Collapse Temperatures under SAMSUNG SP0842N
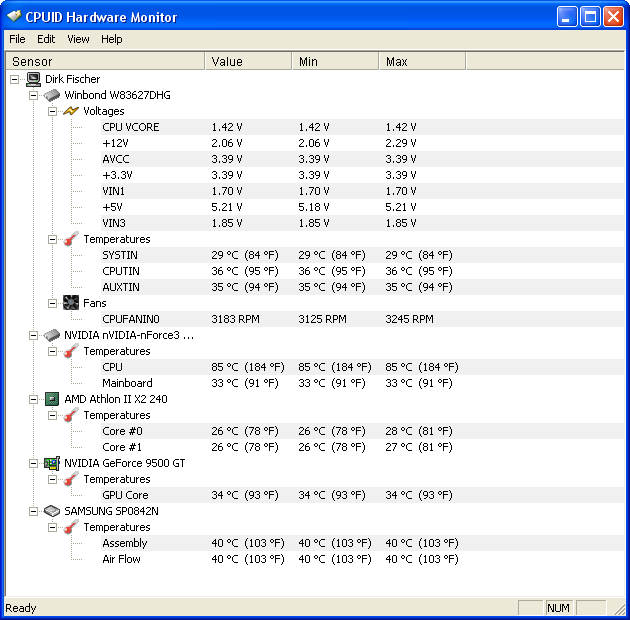Screen dimensions: 630x620 (x=53, y=528)
